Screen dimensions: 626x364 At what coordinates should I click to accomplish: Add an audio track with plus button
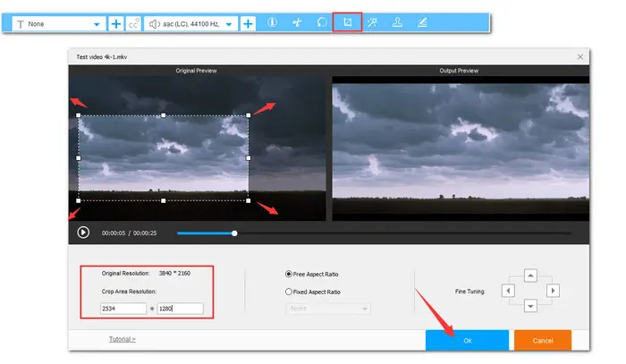click(248, 24)
